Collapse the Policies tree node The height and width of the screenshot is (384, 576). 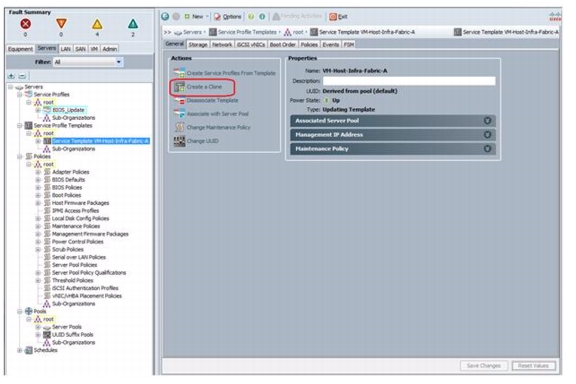click(19, 157)
